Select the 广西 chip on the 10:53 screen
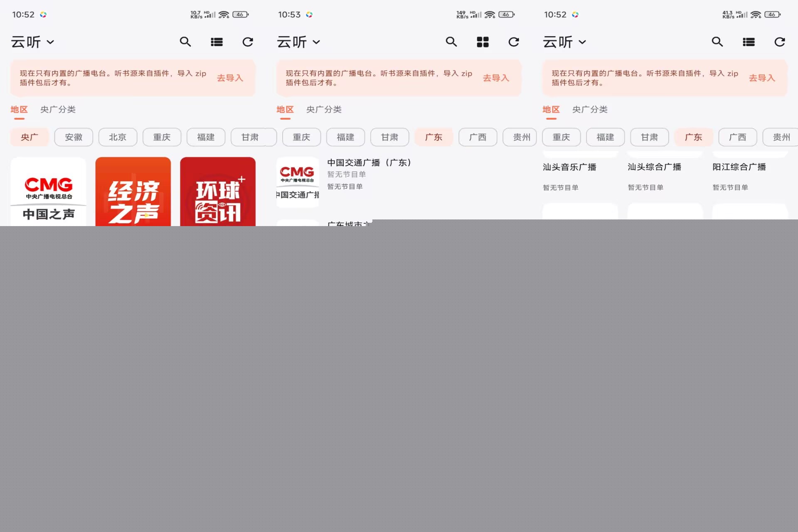The width and height of the screenshot is (798, 532). 478,137
